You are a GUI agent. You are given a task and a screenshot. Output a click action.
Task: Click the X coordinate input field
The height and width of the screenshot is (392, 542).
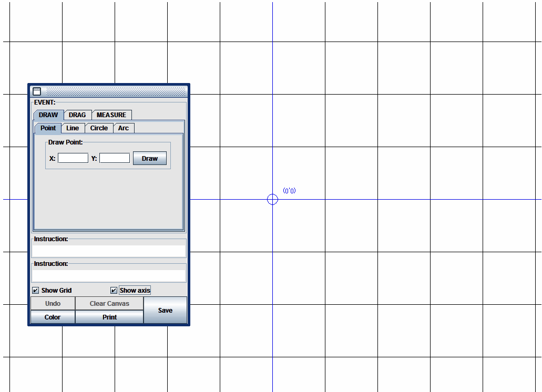(x=73, y=158)
